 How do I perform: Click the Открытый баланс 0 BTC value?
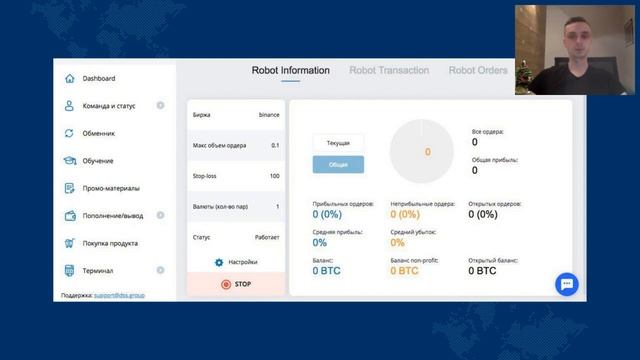(482, 271)
